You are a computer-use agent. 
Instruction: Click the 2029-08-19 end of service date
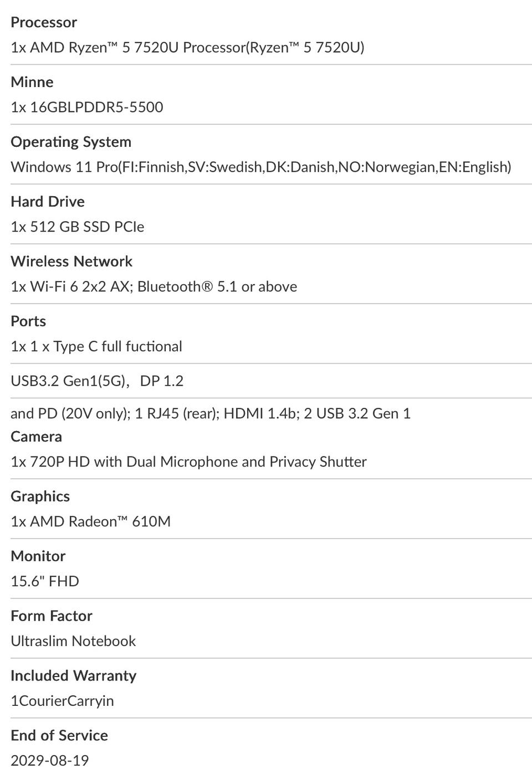pos(50,761)
